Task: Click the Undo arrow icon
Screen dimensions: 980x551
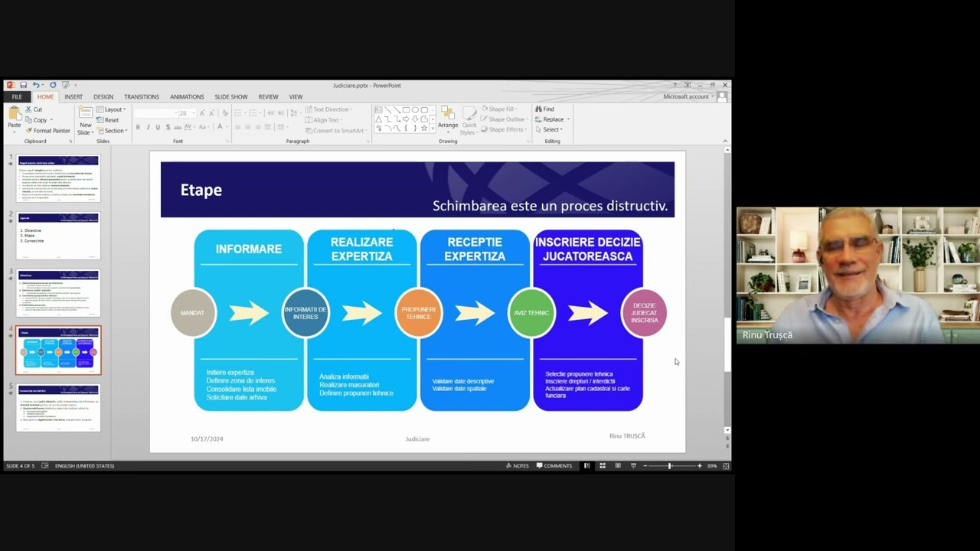Action: tap(34, 85)
